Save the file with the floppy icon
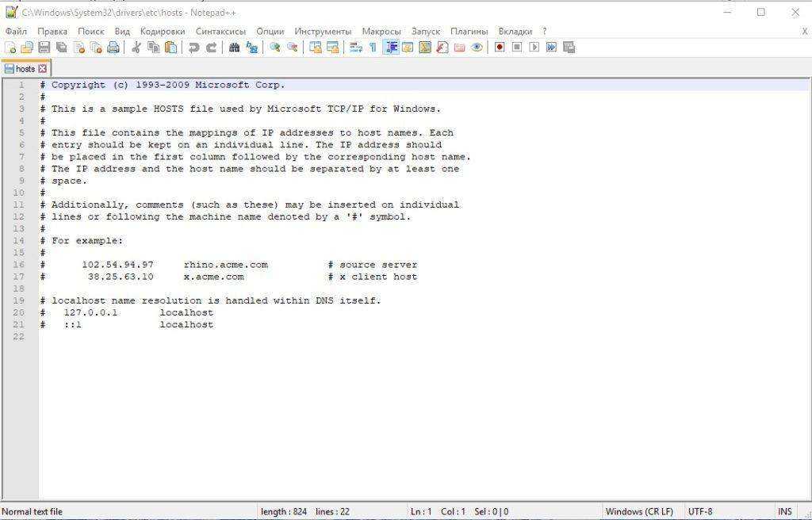Screen dimensions: 812x520 point(44,48)
